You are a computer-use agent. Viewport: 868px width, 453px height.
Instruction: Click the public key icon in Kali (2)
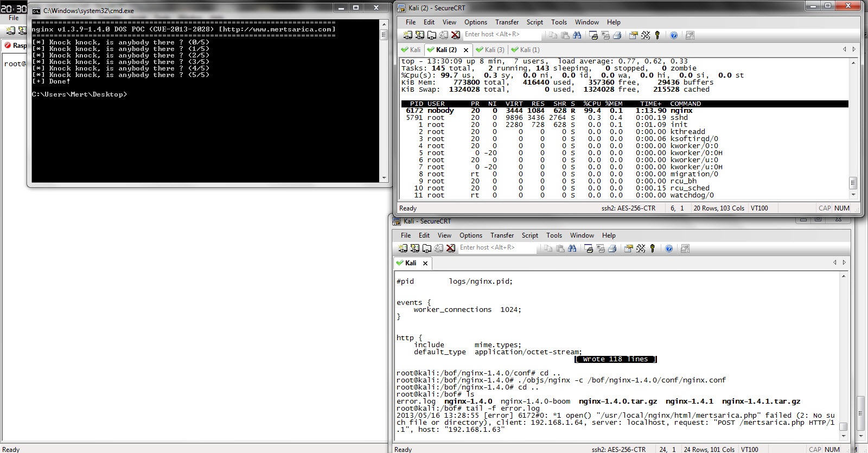click(x=657, y=35)
